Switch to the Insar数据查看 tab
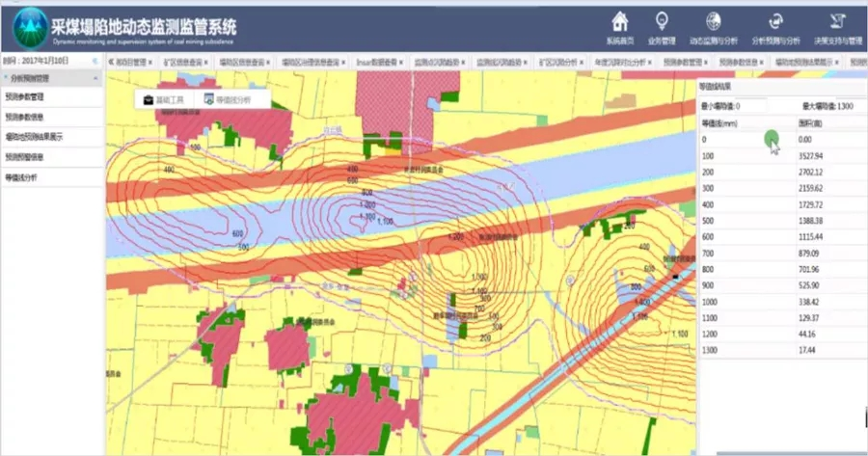The height and width of the screenshot is (456, 868). [x=376, y=62]
